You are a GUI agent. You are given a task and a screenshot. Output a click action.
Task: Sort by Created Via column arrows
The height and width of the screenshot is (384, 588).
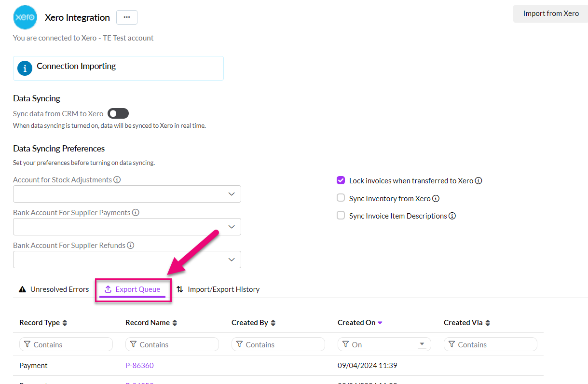click(488, 323)
